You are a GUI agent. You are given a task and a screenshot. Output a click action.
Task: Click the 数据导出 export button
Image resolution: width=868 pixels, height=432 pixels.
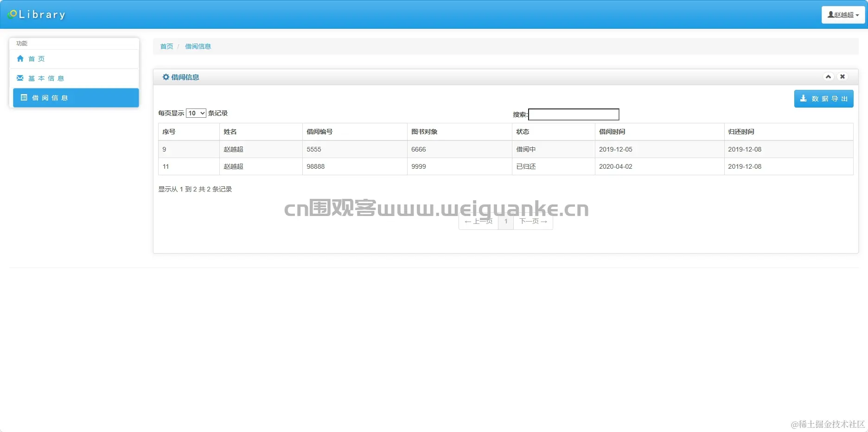click(x=823, y=99)
